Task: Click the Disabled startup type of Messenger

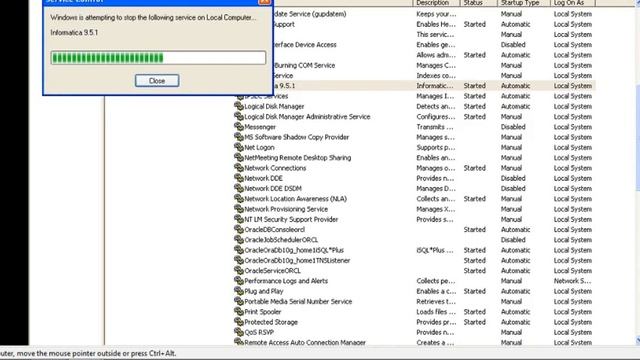Action: tap(513, 127)
